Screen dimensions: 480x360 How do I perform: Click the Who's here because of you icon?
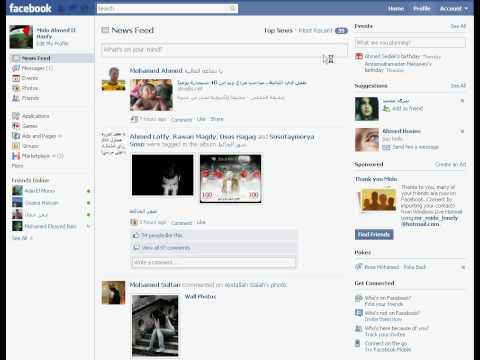(x=358, y=328)
